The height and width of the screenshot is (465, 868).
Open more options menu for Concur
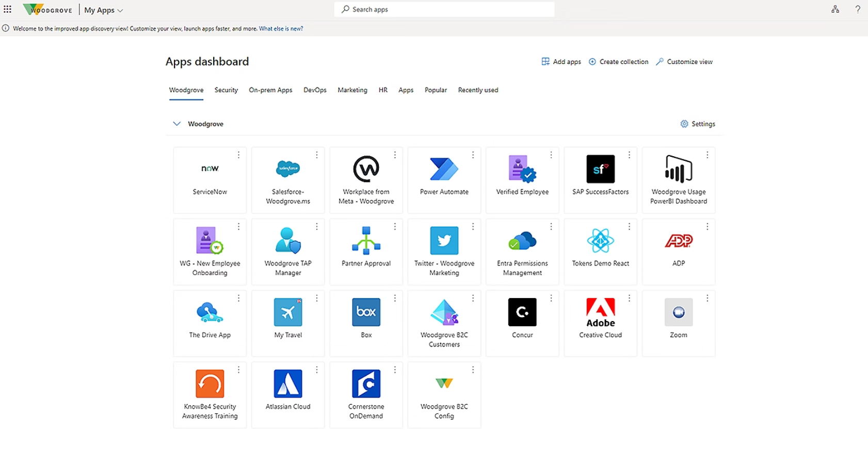pyautogui.click(x=551, y=298)
